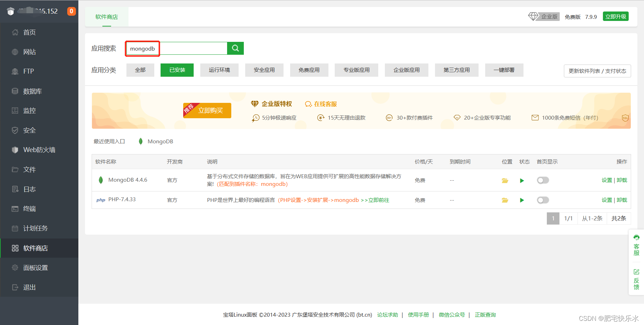Image resolution: width=644 pixels, height=325 pixels.
Task: Click the PHP-7.4.33 software name
Action: pyautogui.click(x=122, y=199)
